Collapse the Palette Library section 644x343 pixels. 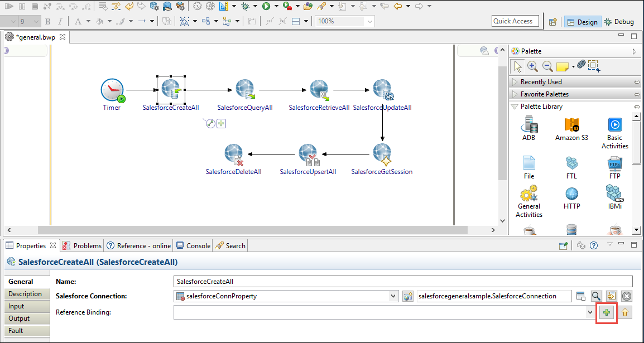(x=514, y=107)
